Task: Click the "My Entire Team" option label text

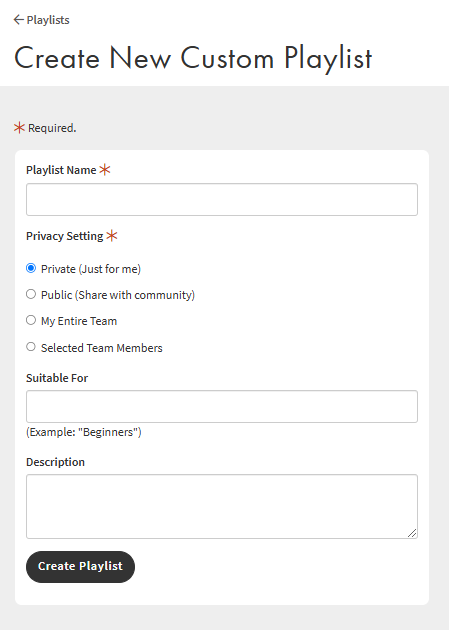Action: (x=79, y=321)
